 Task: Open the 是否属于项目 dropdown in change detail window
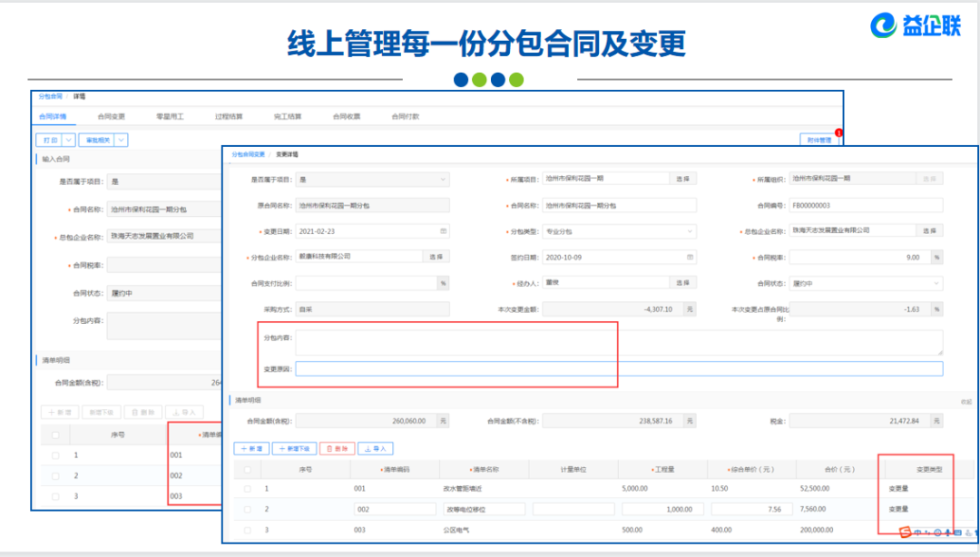[x=373, y=180]
